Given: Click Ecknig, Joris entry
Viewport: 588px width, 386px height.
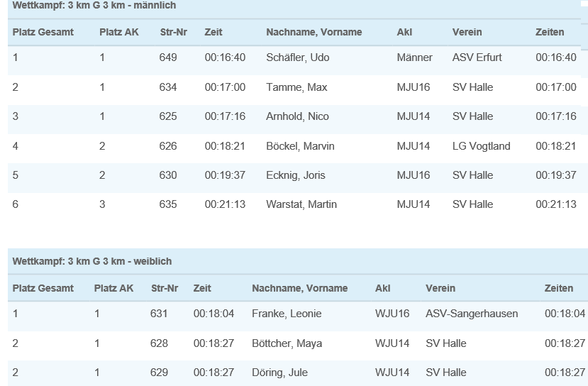Looking at the screenshot, I should click(x=296, y=175).
